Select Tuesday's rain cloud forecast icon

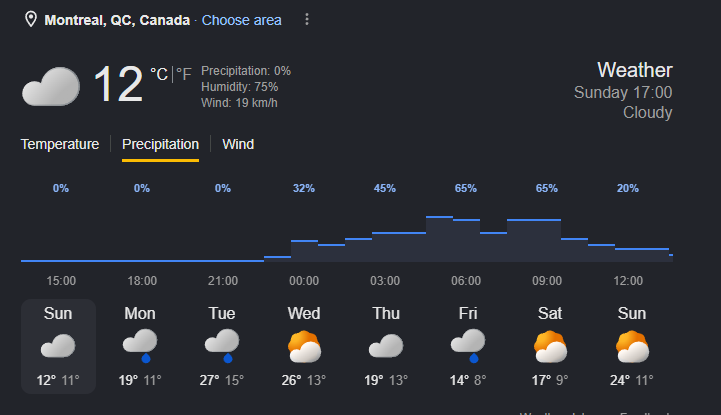[x=222, y=346]
